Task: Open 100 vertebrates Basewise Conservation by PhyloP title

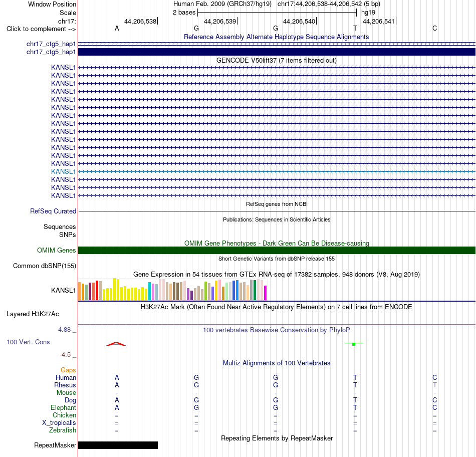Action: point(276,330)
